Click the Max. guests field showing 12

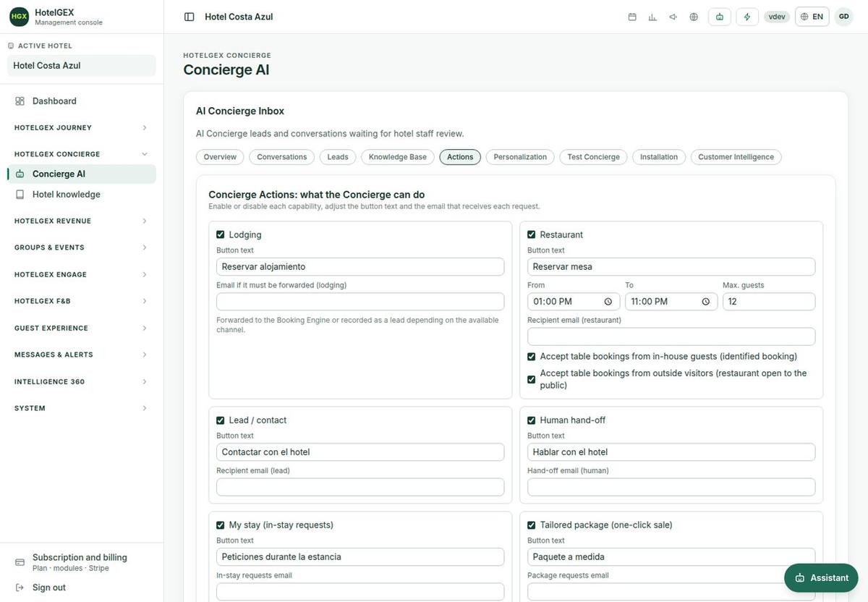769,302
